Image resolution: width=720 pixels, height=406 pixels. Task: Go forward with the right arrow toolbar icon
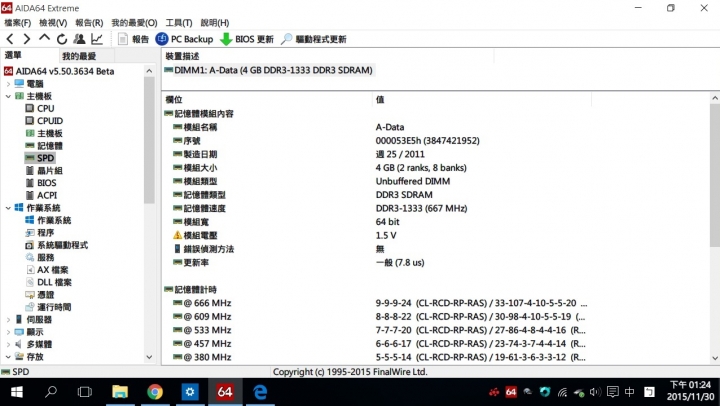(27, 39)
